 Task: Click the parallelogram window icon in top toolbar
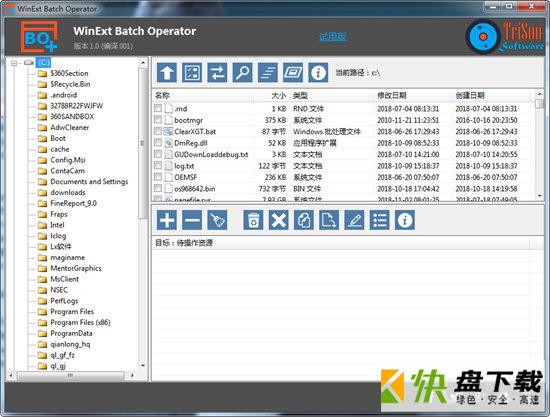293,73
